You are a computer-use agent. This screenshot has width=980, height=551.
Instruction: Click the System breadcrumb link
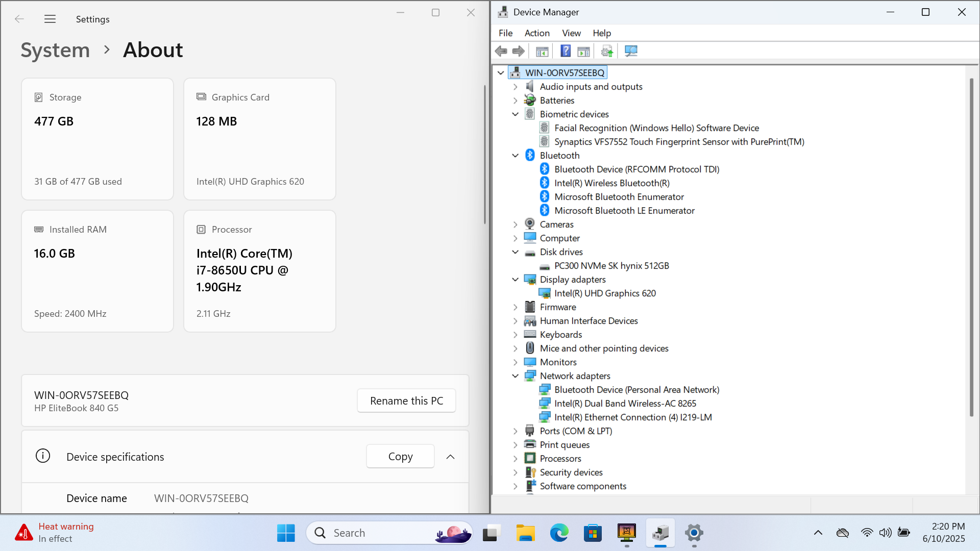(x=55, y=50)
